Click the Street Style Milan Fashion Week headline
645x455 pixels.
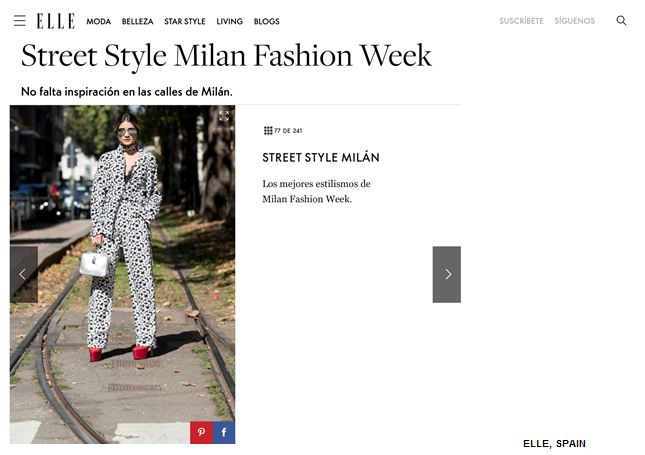click(x=226, y=55)
